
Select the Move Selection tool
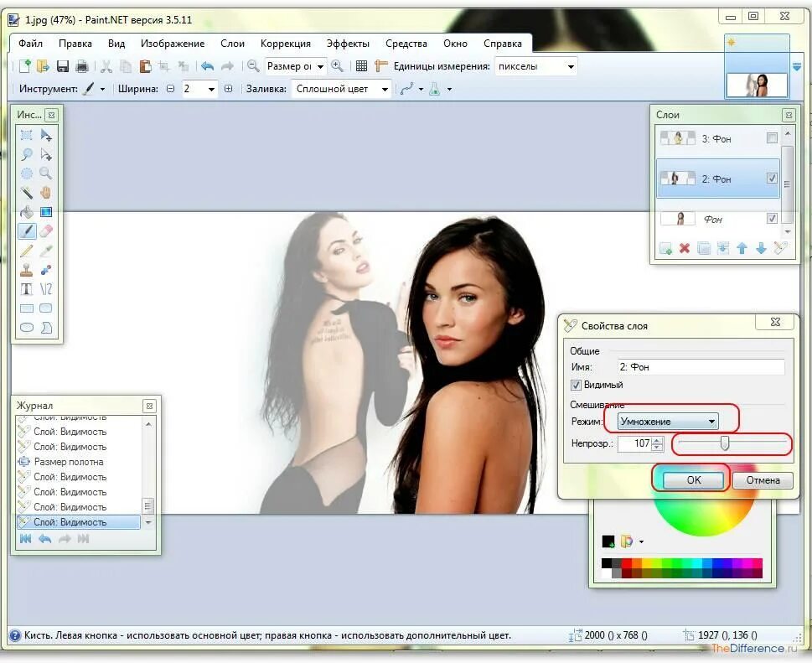pyautogui.click(x=46, y=154)
